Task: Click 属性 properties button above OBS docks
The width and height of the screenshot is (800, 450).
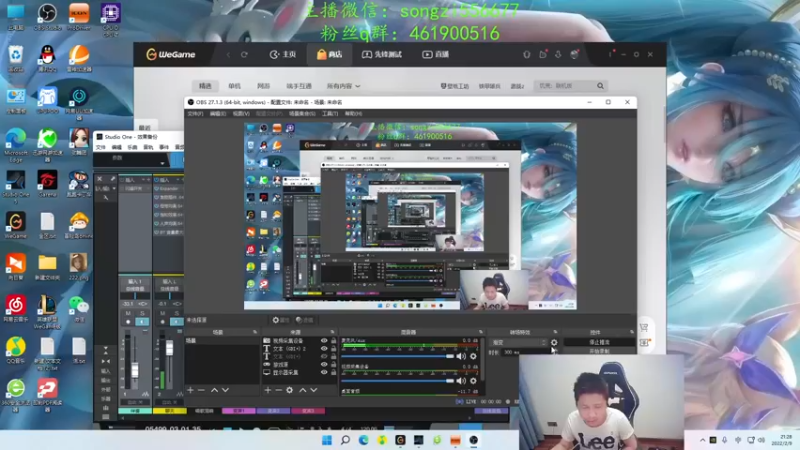Action: click(281, 320)
